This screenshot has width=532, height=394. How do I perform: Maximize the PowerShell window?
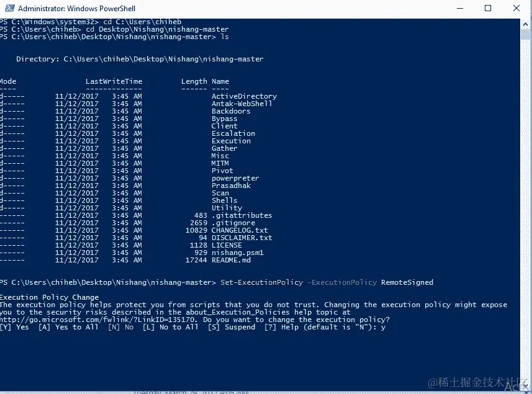(x=488, y=8)
